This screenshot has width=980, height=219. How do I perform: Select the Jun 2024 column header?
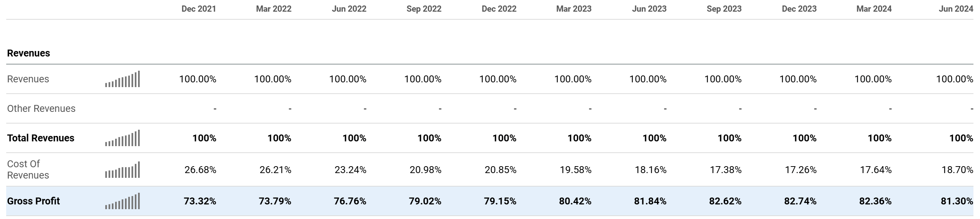click(956, 9)
